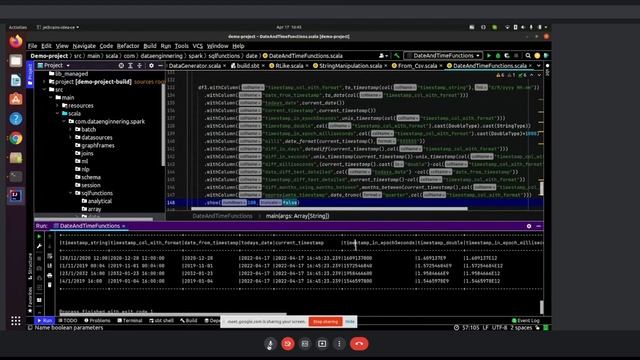Open Search Everywhere magnifier icon

(x=528, y=56)
